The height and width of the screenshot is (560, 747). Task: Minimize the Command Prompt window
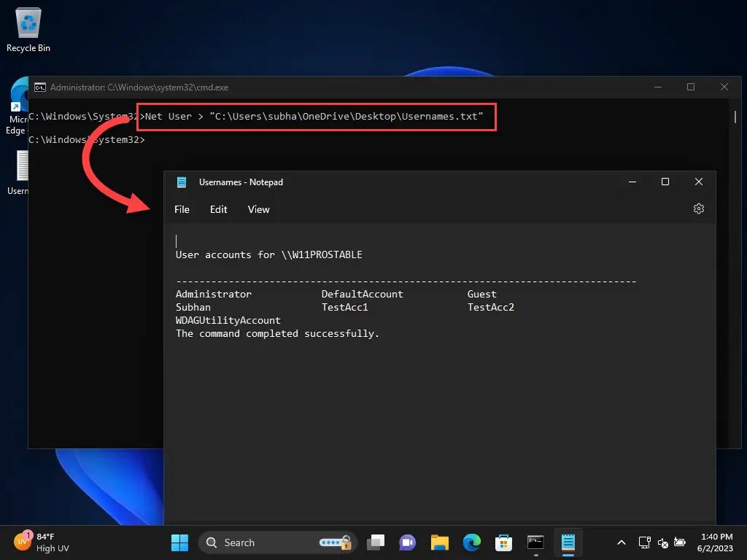tap(658, 87)
